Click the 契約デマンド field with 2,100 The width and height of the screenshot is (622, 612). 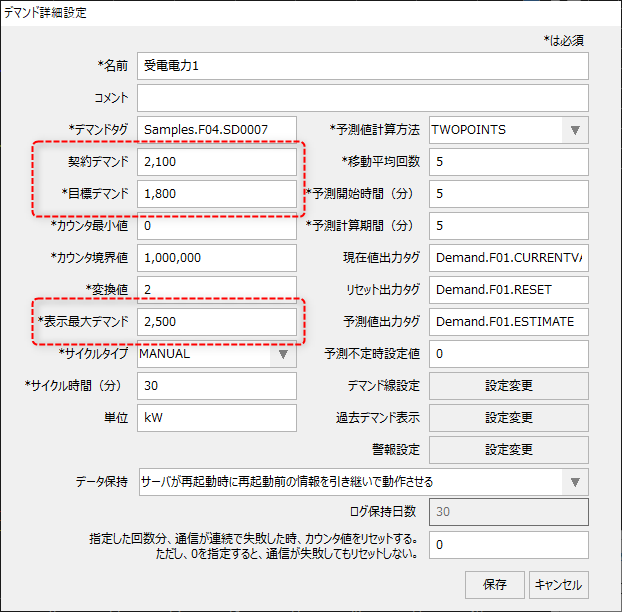tap(217, 162)
